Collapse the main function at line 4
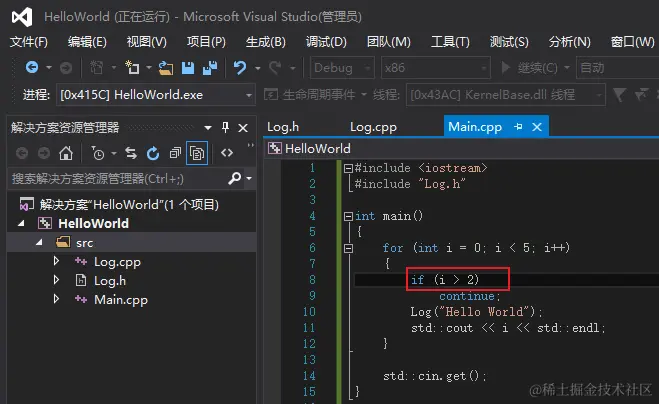Viewport: 659px width, 404px height. coord(348,217)
